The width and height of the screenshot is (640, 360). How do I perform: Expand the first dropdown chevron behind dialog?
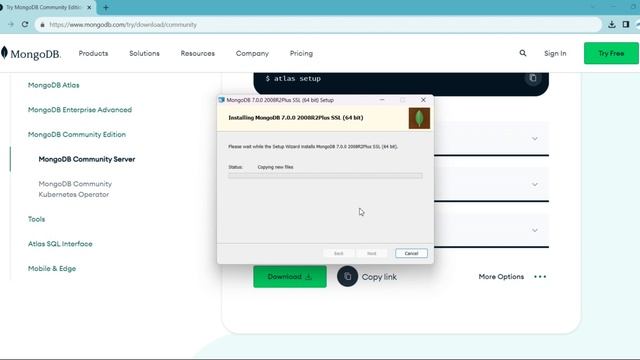click(x=535, y=139)
